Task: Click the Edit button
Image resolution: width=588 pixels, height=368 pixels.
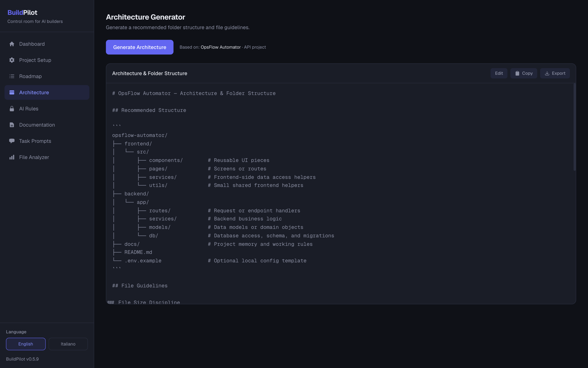Action: click(499, 73)
